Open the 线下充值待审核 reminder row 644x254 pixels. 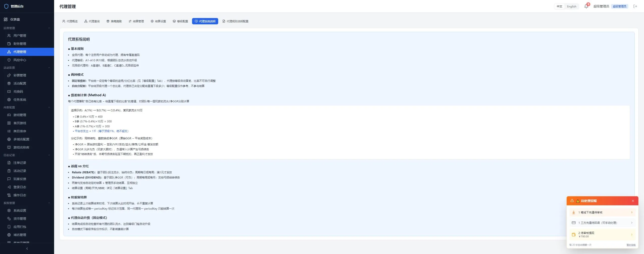[x=602, y=213]
